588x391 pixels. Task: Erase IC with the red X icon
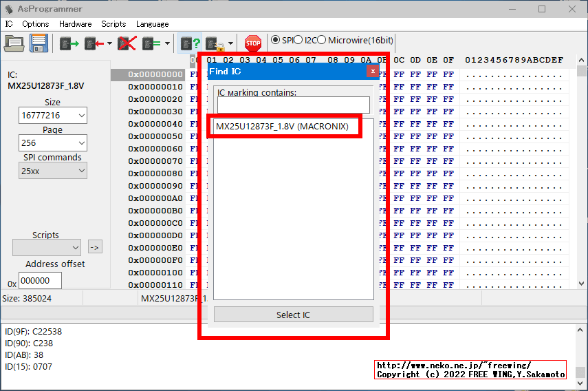(127, 44)
